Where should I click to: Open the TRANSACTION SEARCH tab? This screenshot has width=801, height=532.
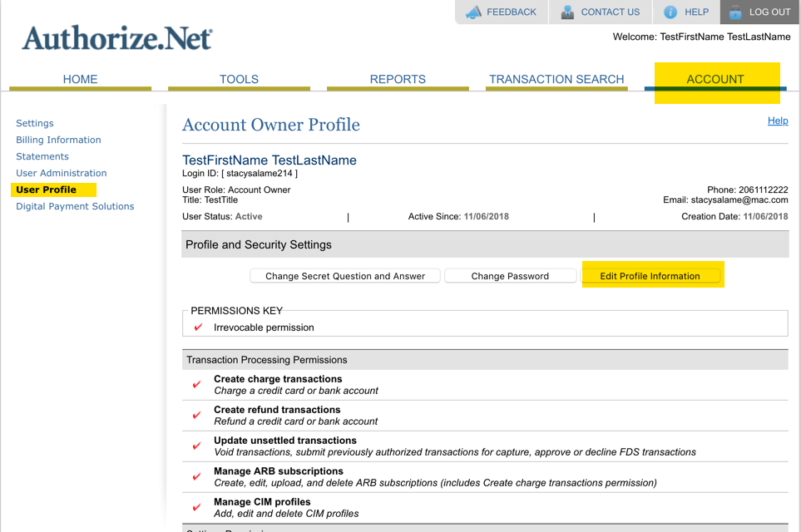[x=556, y=79]
